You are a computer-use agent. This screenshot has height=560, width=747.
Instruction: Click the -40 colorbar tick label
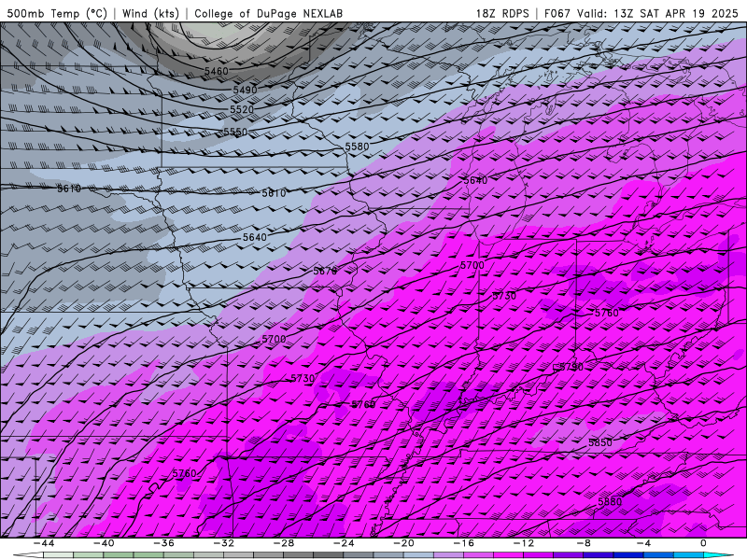click(x=104, y=543)
